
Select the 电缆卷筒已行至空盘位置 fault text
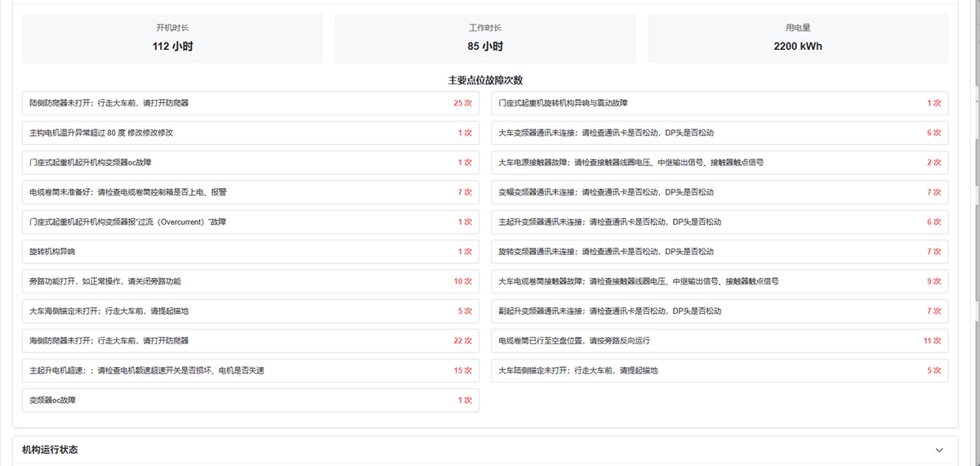[574, 341]
